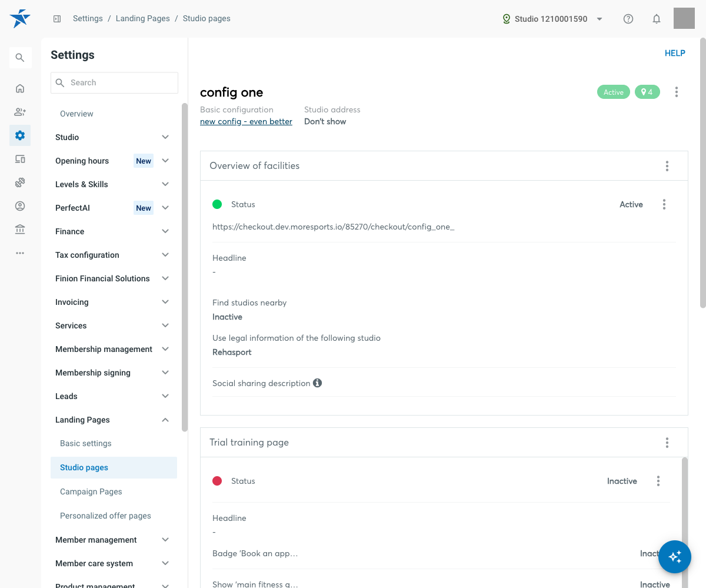Click the Settings search field
This screenshot has width=706, height=588.
tap(114, 82)
